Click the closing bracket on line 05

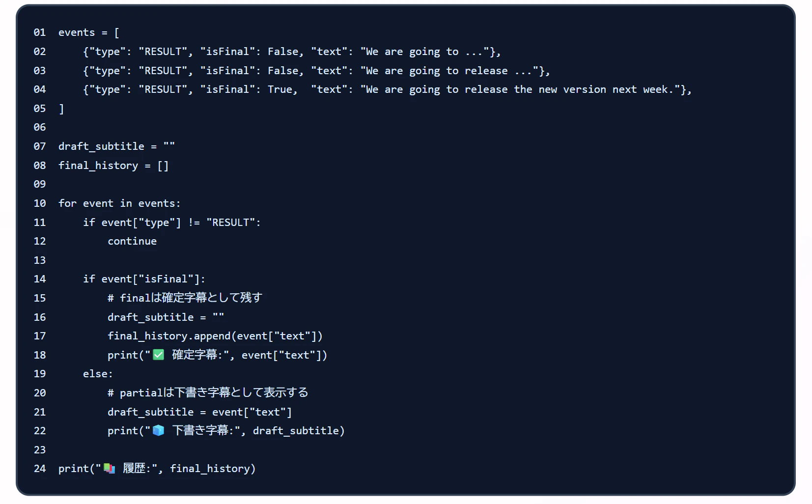61,109
